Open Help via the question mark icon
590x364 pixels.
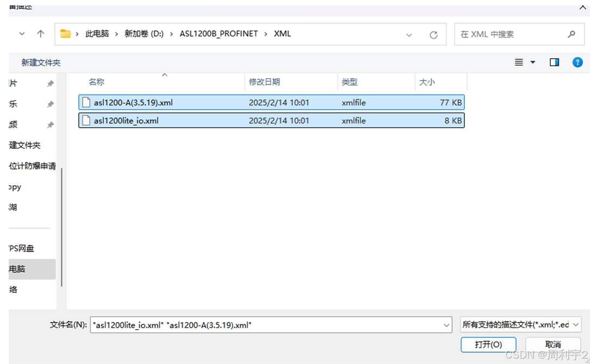pyautogui.click(x=577, y=62)
